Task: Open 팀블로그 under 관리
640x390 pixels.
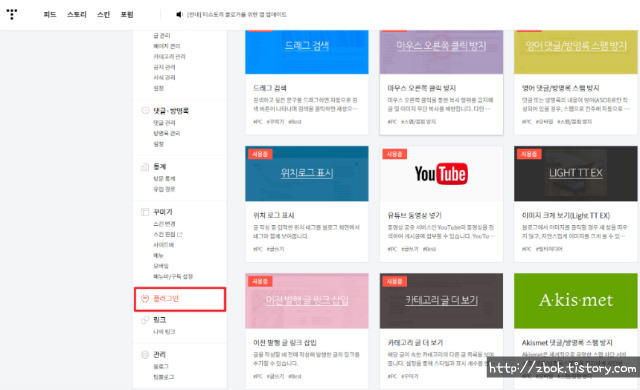Action: coord(163,377)
